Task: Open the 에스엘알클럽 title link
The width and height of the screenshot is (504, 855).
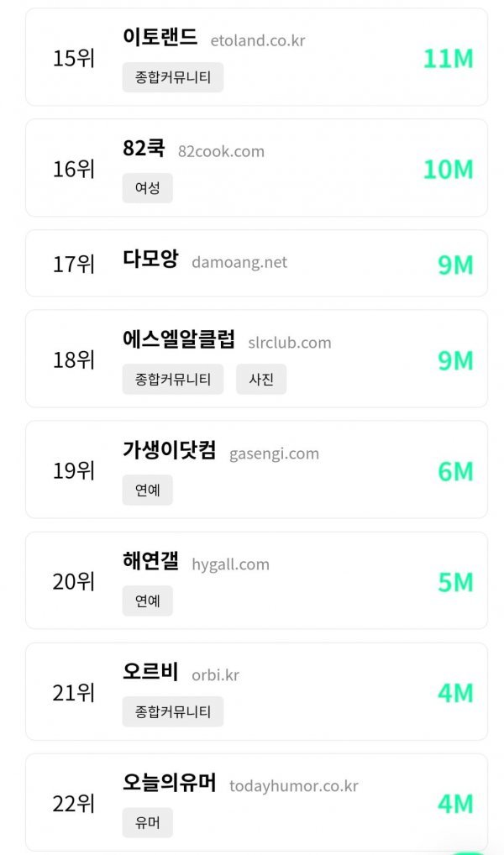Action: click(x=179, y=340)
